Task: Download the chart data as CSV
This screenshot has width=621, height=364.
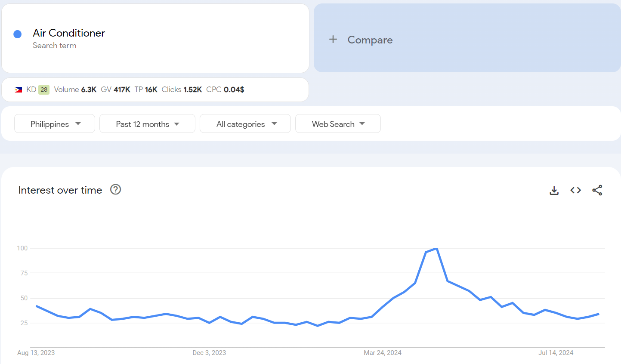Action: 554,190
